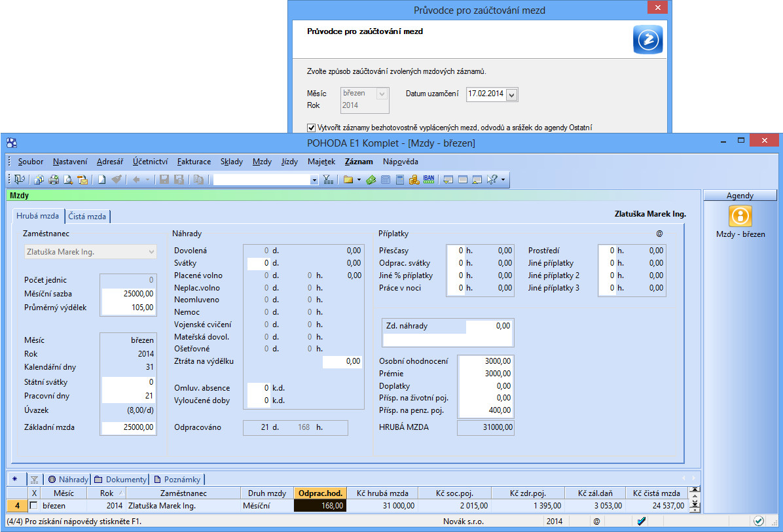Click the Osobní ohodnocení field
Image resolution: width=783 pixels, height=532 pixels.
[485, 361]
